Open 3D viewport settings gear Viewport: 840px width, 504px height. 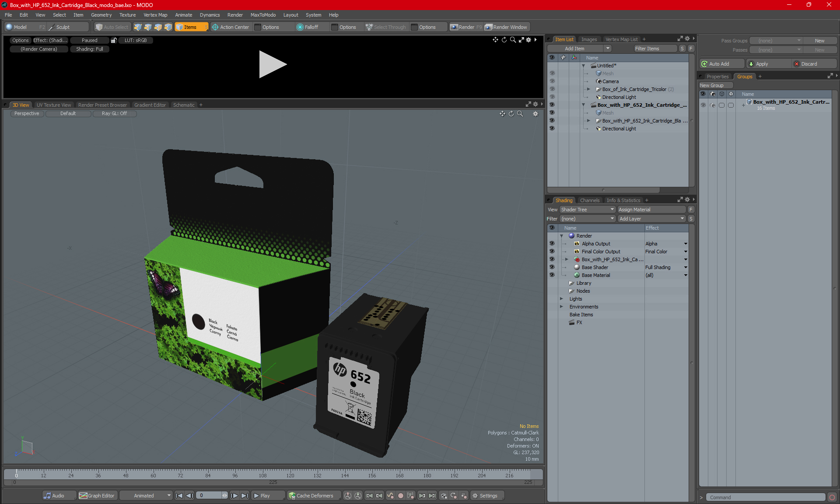click(x=535, y=114)
